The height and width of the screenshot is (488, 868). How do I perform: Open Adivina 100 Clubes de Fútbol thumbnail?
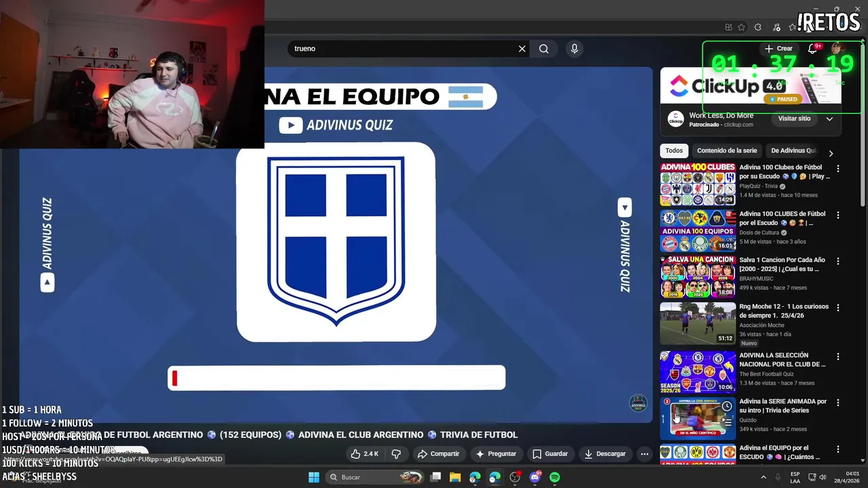698,184
